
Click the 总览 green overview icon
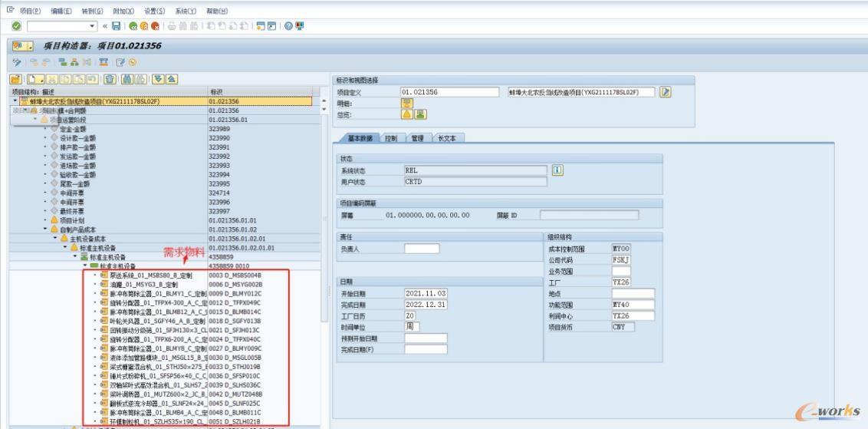(421, 115)
